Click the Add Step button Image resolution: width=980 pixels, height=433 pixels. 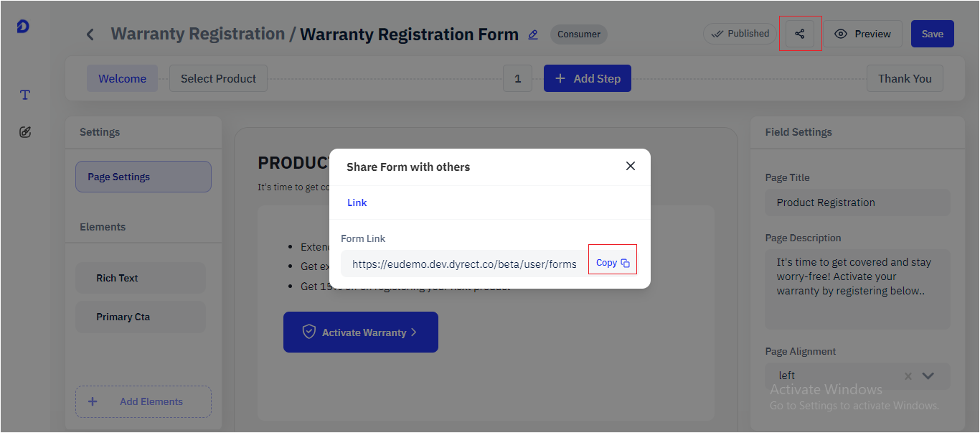588,78
